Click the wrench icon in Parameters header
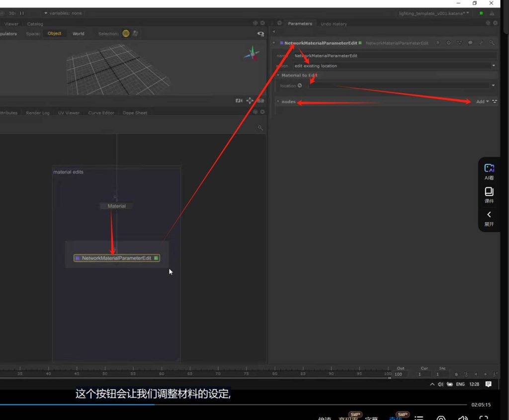 point(481,43)
